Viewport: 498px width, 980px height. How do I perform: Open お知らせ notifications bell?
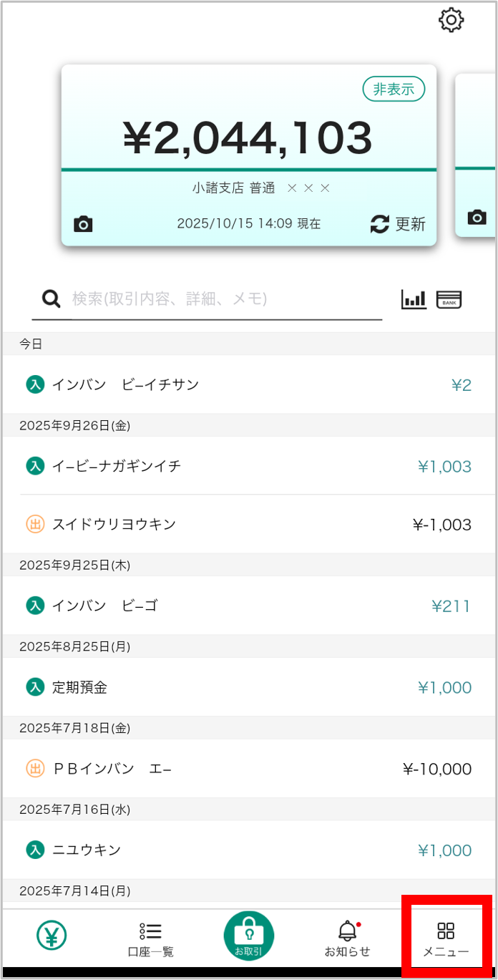[348, 938]
